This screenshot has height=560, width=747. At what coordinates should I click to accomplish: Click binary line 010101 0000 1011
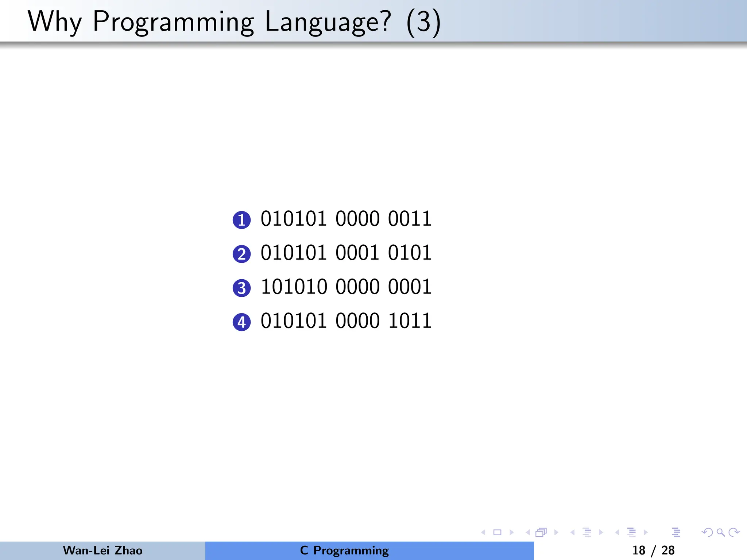pos(346,320)
